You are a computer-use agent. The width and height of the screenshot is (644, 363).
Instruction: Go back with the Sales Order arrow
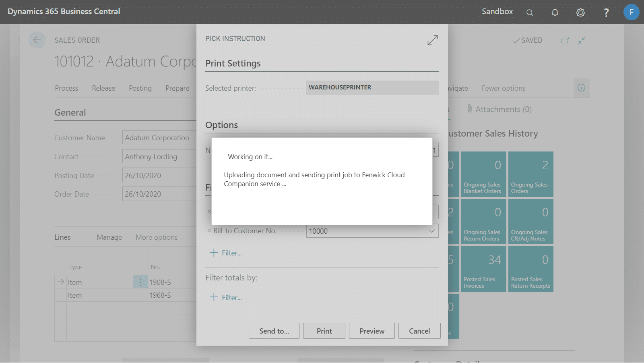point(37,40)
